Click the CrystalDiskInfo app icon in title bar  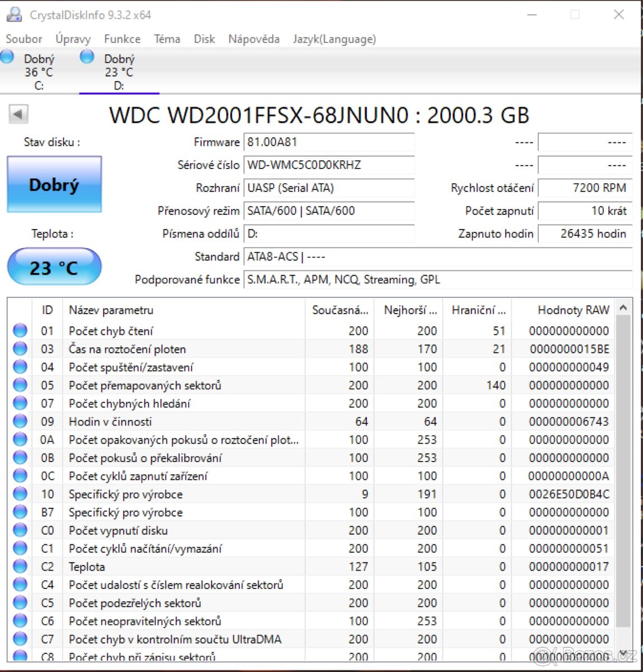coord(14,15)
